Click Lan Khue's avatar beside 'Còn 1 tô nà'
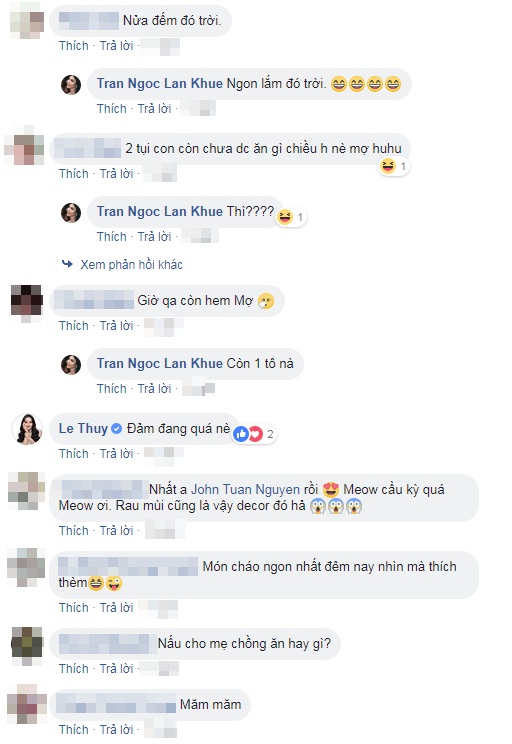Viewport: 512px width, 744px height. (x=71, y=364)
